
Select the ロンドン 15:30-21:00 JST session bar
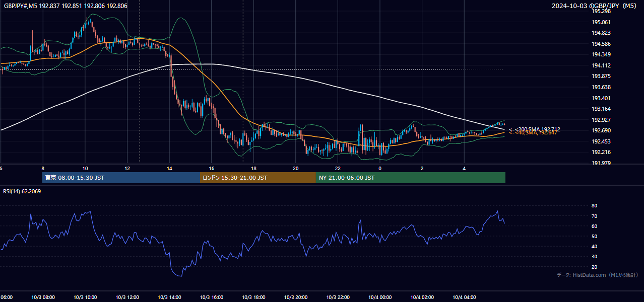258,178
